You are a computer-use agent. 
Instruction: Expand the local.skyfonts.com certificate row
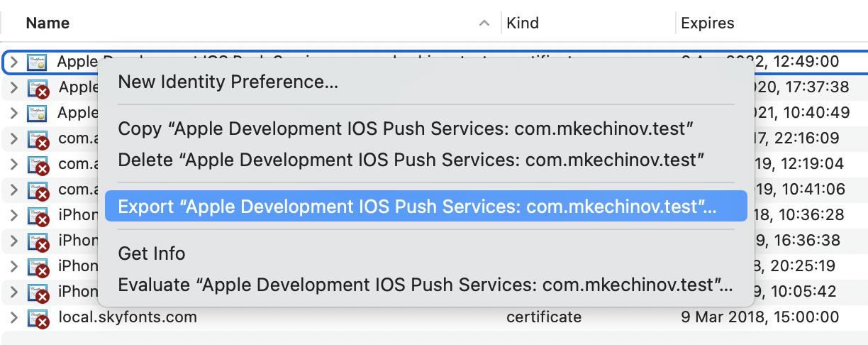13,317
